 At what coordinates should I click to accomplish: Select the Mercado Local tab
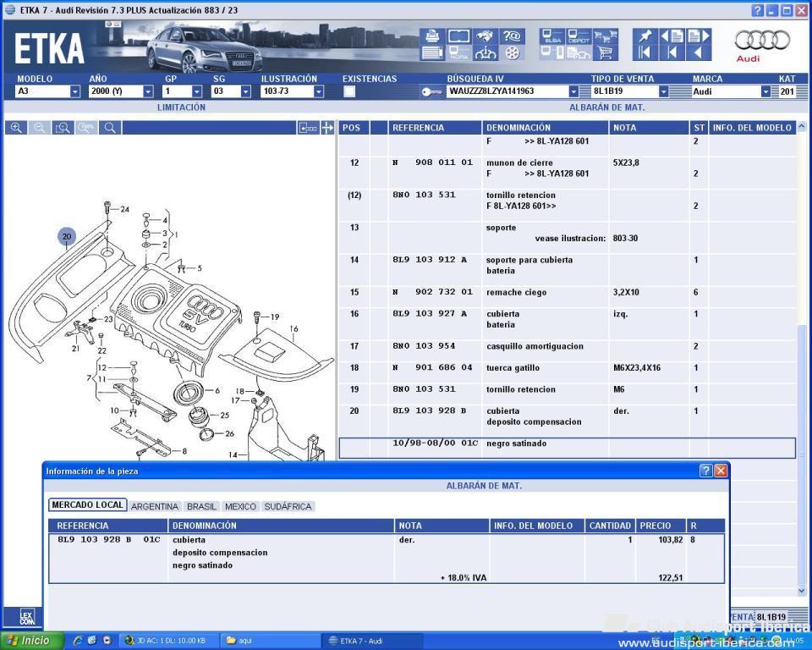(x=87, y=505)
